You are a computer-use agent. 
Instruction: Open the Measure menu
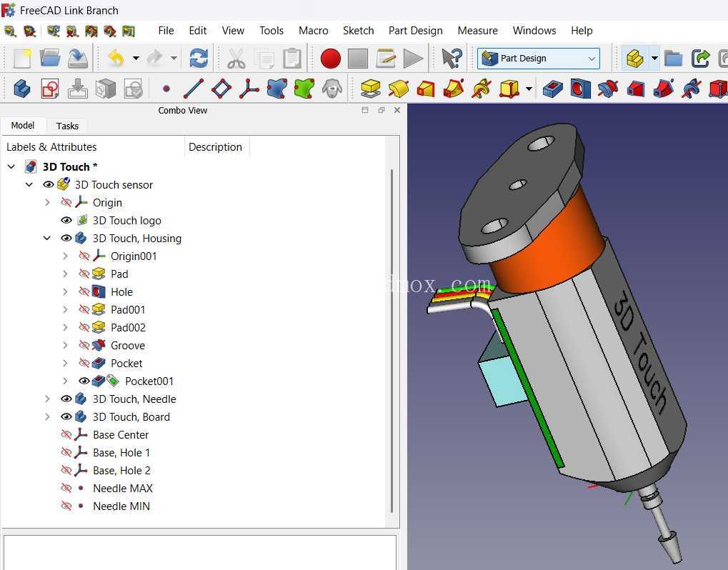(477, 31)
